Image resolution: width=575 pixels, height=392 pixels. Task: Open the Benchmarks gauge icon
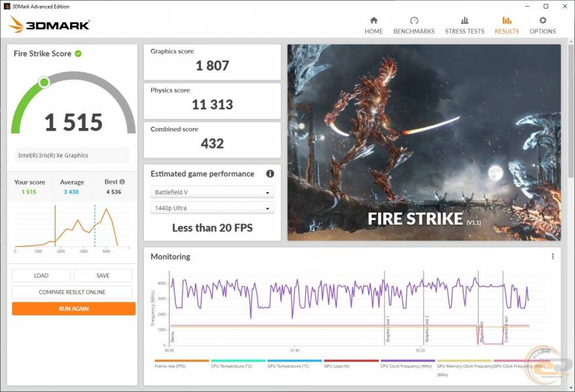pyautogui.click(x=414, y=20)
